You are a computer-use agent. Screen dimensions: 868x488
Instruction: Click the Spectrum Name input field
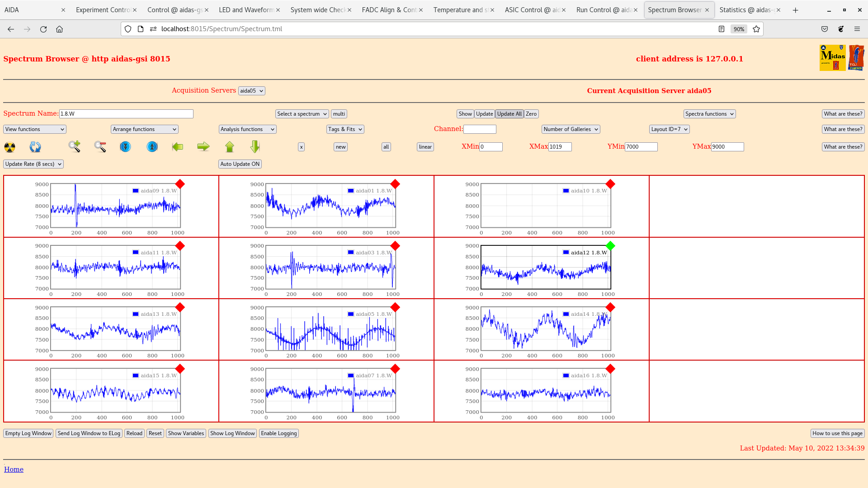126,114
